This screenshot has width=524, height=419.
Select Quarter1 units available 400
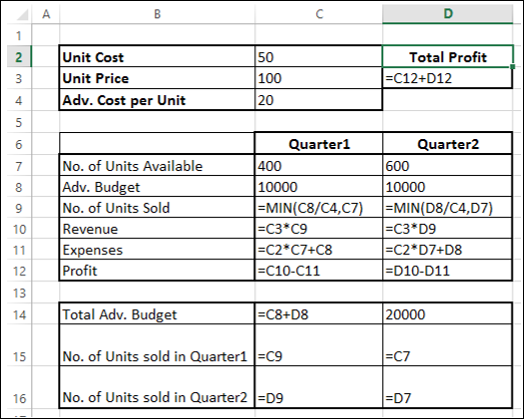[318, 165]
